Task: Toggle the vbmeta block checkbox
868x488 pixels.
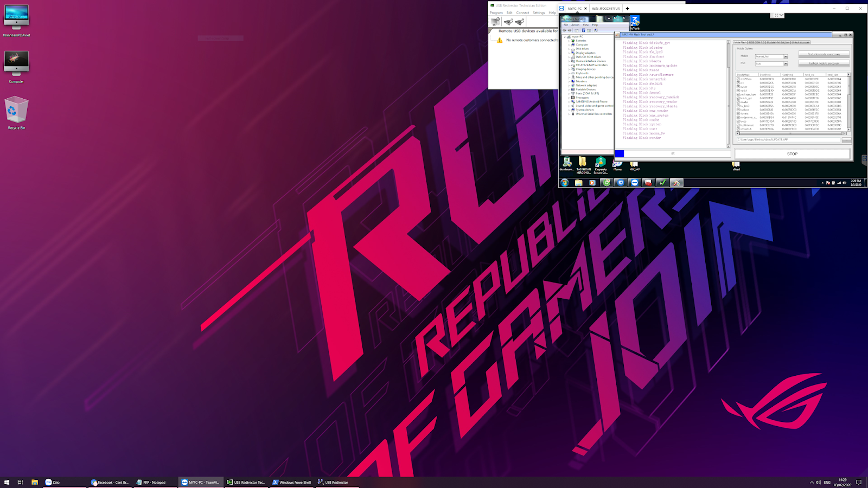Action: coord(738,113)
